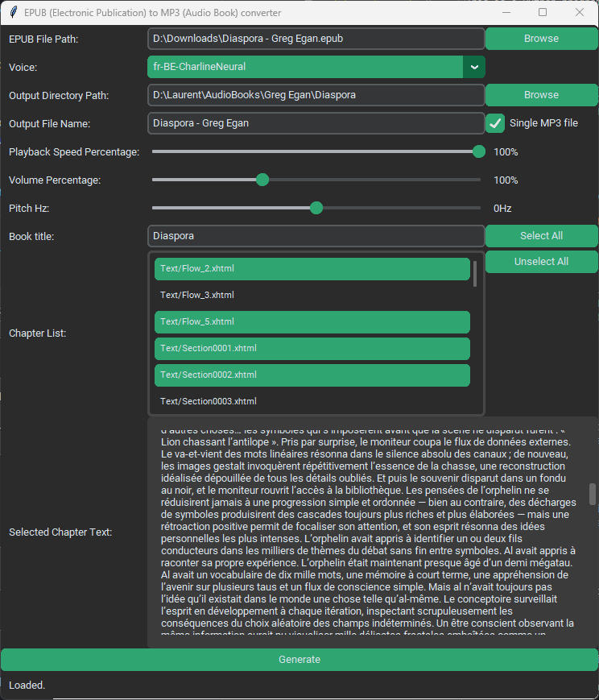
Task: Deselect chapter Text/Section0001.xhtml
Action: (x=312, y=348)
